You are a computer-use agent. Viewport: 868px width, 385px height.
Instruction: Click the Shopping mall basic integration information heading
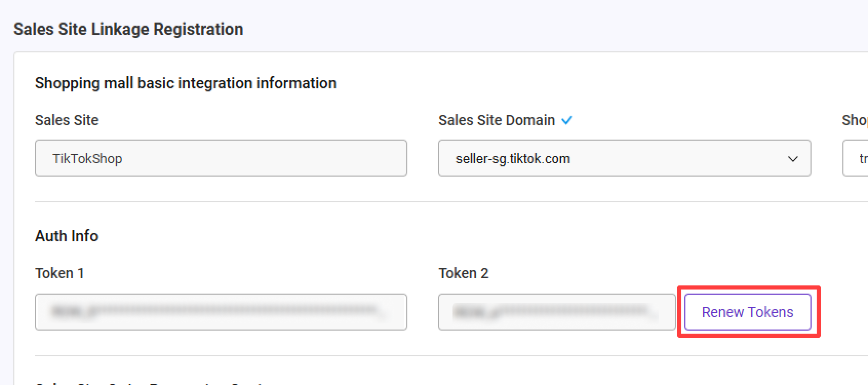tap(186, 83)
